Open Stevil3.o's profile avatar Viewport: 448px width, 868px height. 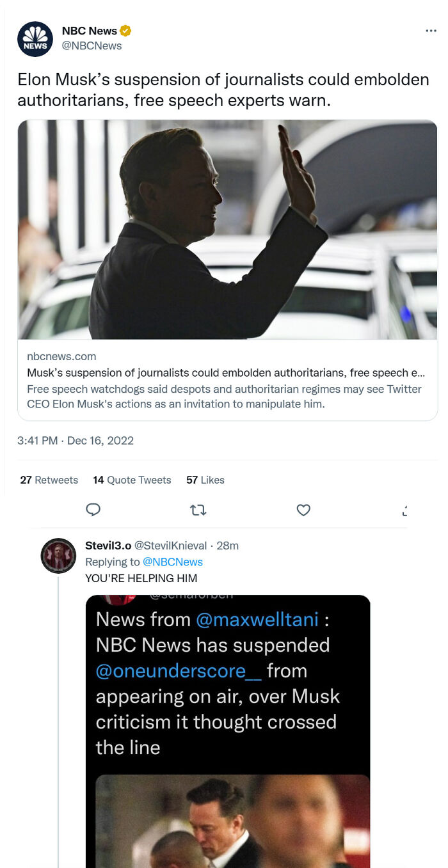[58, 555]
